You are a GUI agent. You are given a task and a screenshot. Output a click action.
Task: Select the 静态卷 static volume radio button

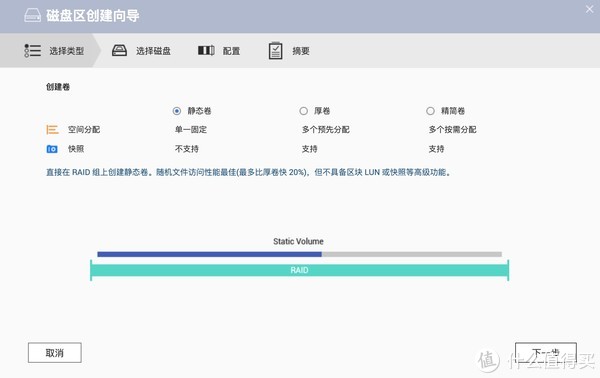pos(176,111)
